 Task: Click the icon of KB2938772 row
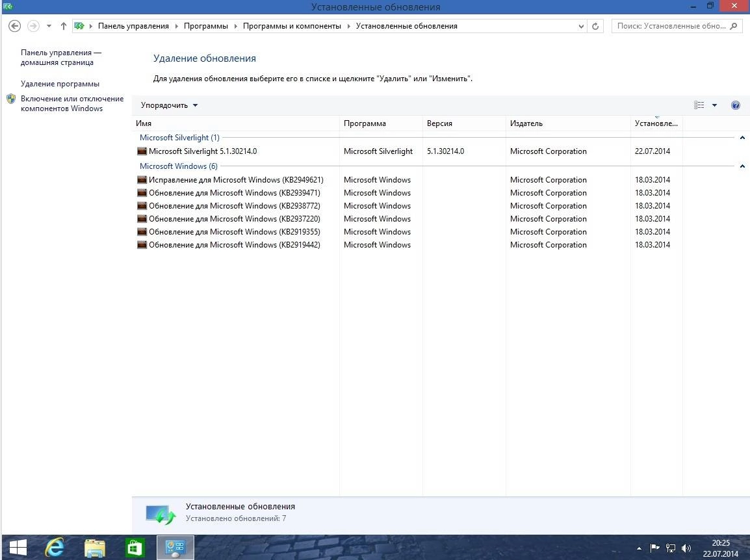(142, 206)
